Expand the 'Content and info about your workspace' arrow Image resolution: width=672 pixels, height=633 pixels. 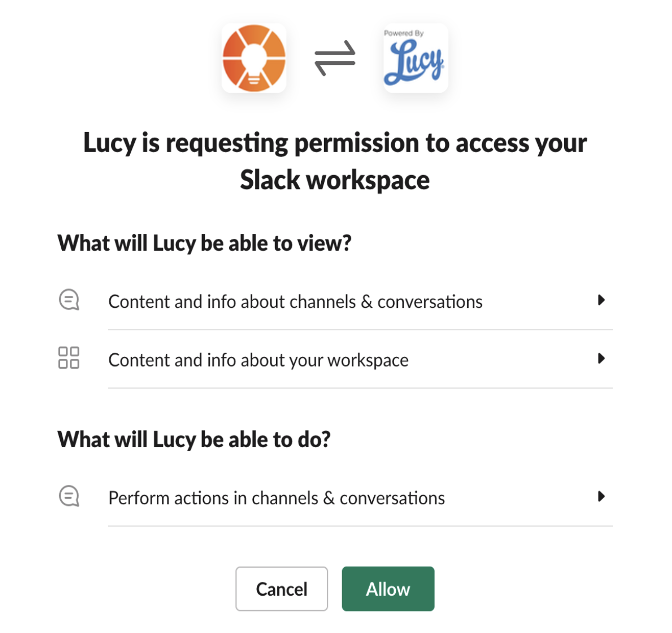(601, 358)
